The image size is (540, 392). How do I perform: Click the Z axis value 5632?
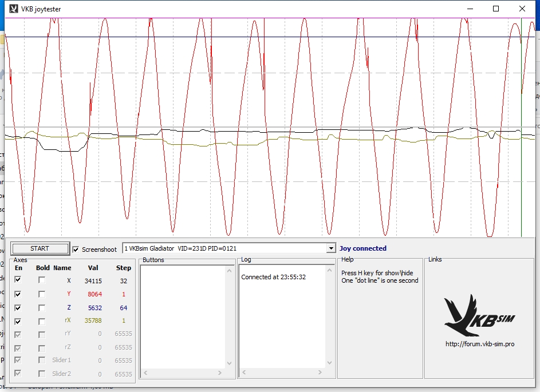coord(94,308)
